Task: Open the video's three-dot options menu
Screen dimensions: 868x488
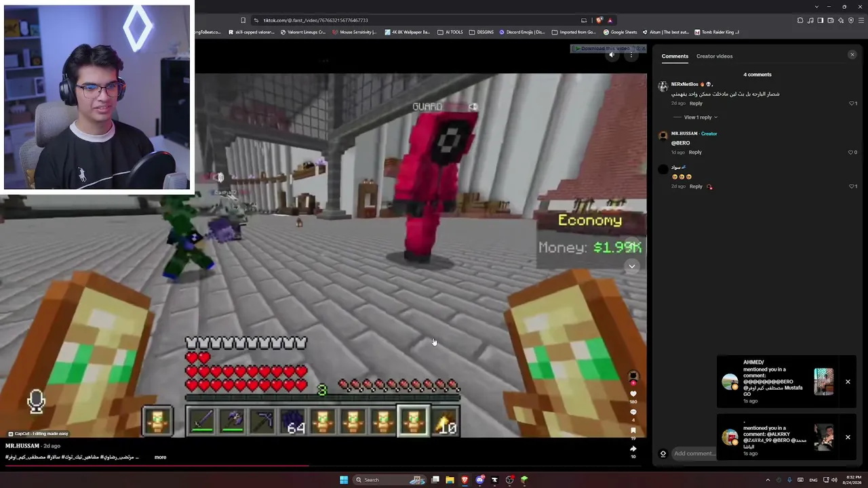Action: click(631, 56)
